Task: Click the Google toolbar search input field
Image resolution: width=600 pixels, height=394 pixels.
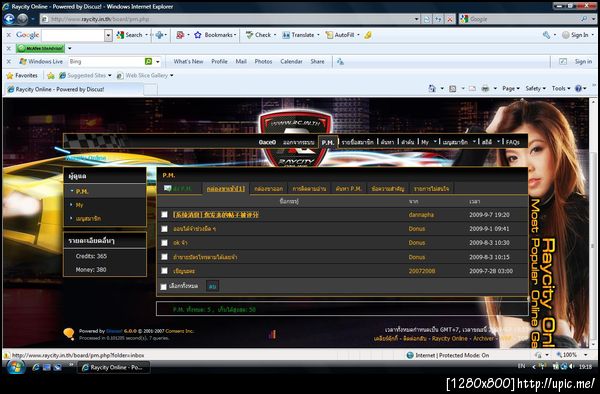Action: (73, 35)
